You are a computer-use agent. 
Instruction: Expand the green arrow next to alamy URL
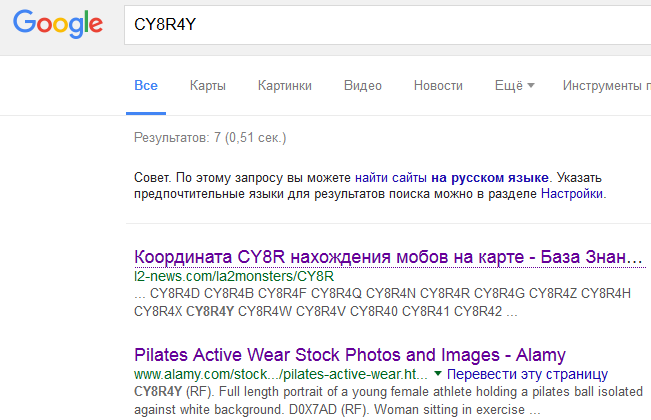(438, 374)
